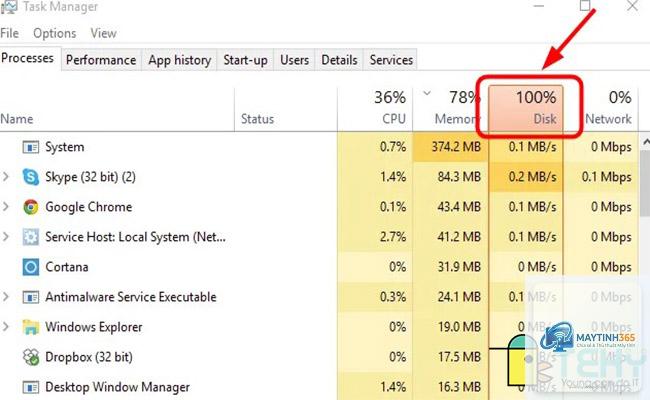Click the scrollbar up arrow
650x400 pixels.
646,142
